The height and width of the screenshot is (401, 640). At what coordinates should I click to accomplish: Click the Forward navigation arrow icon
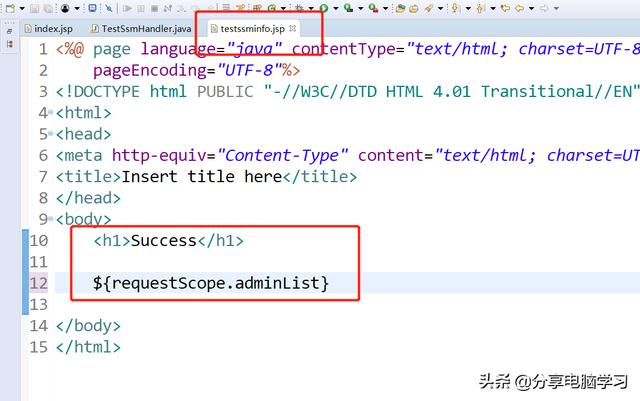(x=544, y=8)
